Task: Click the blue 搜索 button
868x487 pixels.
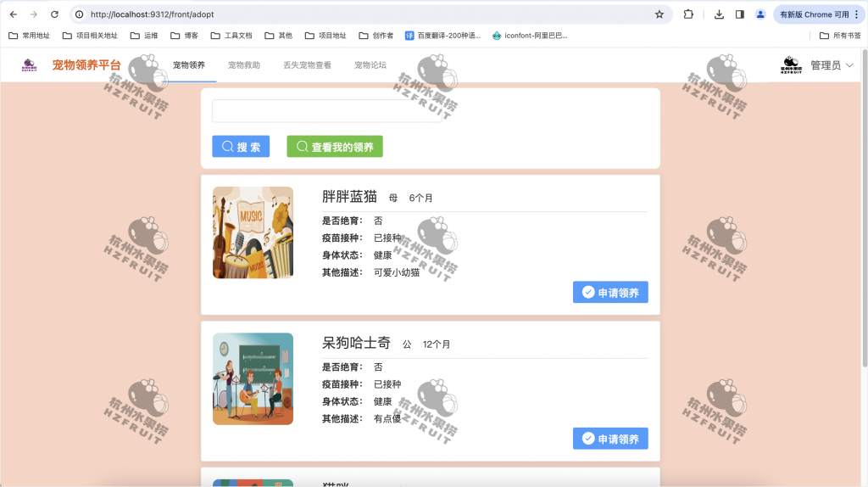Action: [x=241, y=147]
